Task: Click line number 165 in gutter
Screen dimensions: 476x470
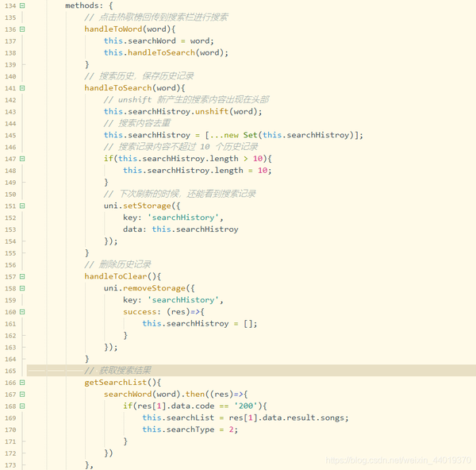Action: pyautogui.click(x=10, y=371)
